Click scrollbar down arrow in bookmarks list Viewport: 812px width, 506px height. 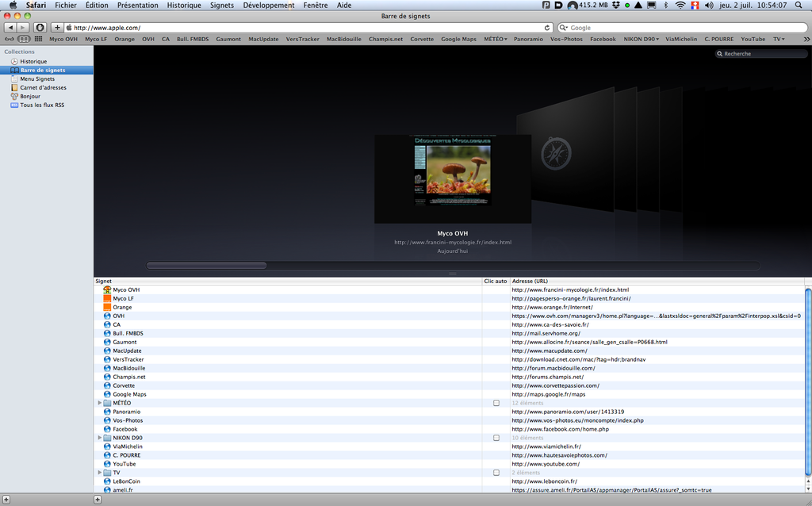pyautogui.click(x=808, y=489)
